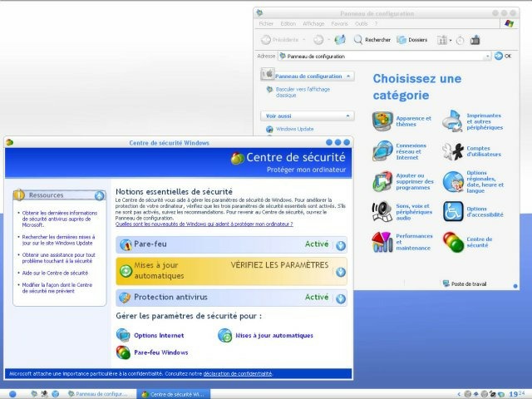Open the Favoris menu

pyautogui.click(x=340, y=24)
